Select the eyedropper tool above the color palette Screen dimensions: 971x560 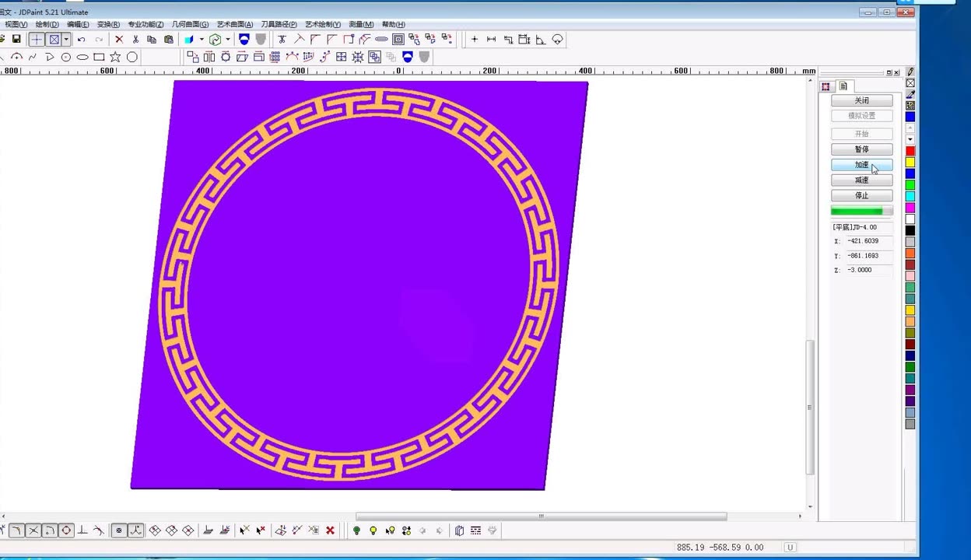pyautogui.click(x=910, y=94)
